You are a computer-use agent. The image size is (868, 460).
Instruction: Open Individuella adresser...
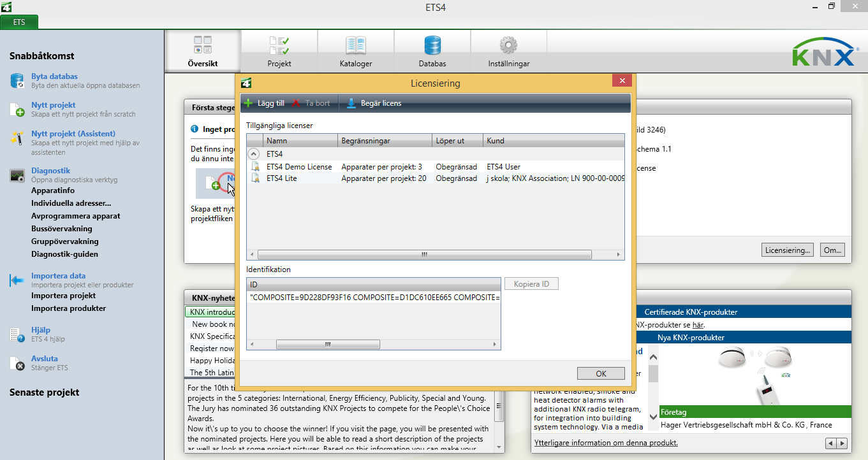click(x=71, y=203)
